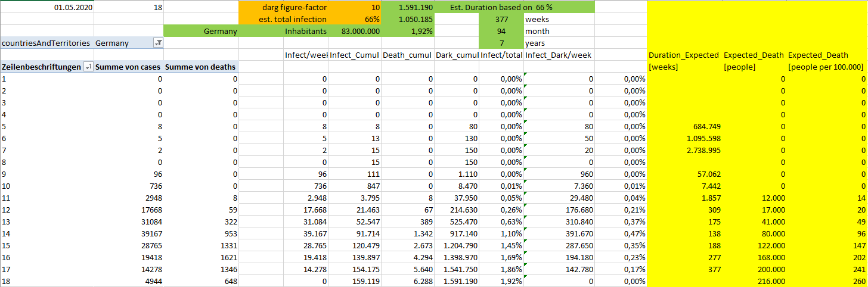Select the Duration_Expected header cell
The image size is (868, 287).
[x=683, y=55]
